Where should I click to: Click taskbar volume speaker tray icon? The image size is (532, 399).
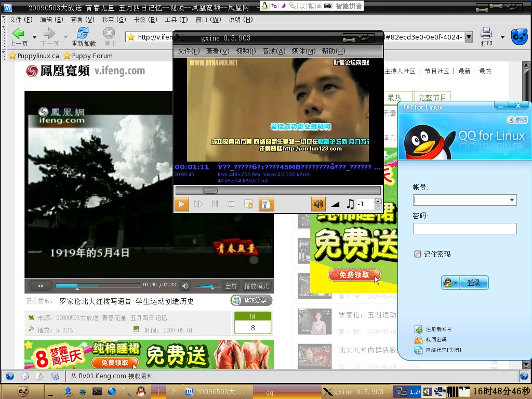pyautogui.click(x=428, y=392)
